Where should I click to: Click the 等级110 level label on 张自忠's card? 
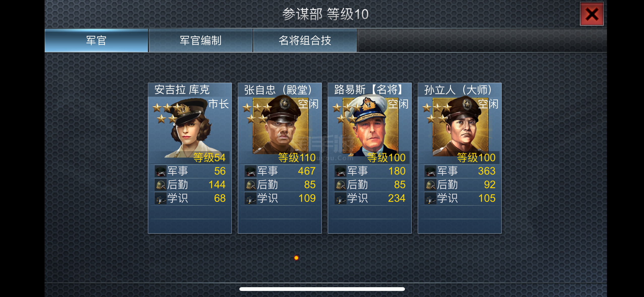297,158
